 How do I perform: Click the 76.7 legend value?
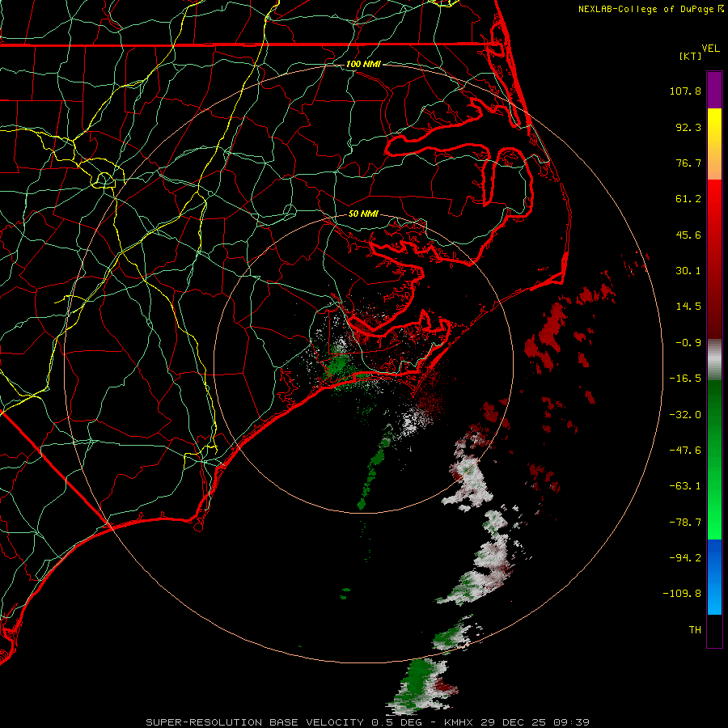tap(688, 163)
